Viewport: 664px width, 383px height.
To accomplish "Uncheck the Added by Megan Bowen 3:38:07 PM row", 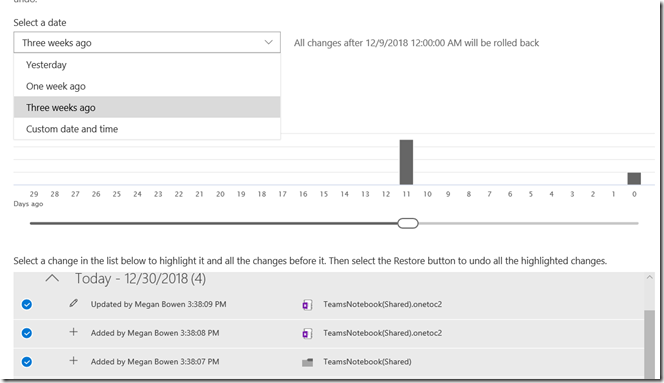I will (x=27, y=362).
